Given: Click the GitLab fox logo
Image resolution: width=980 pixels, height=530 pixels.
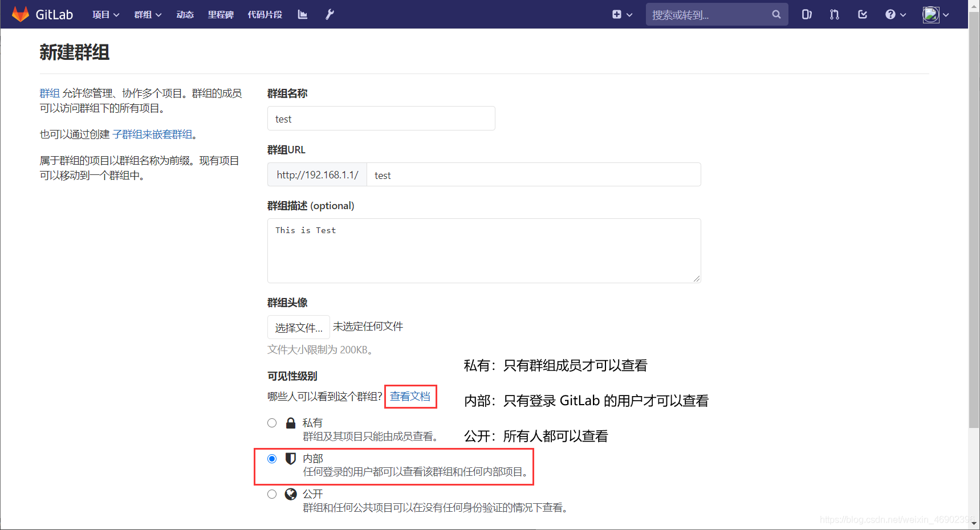Looking at the screenshot, I should click(x=21, y=14).
